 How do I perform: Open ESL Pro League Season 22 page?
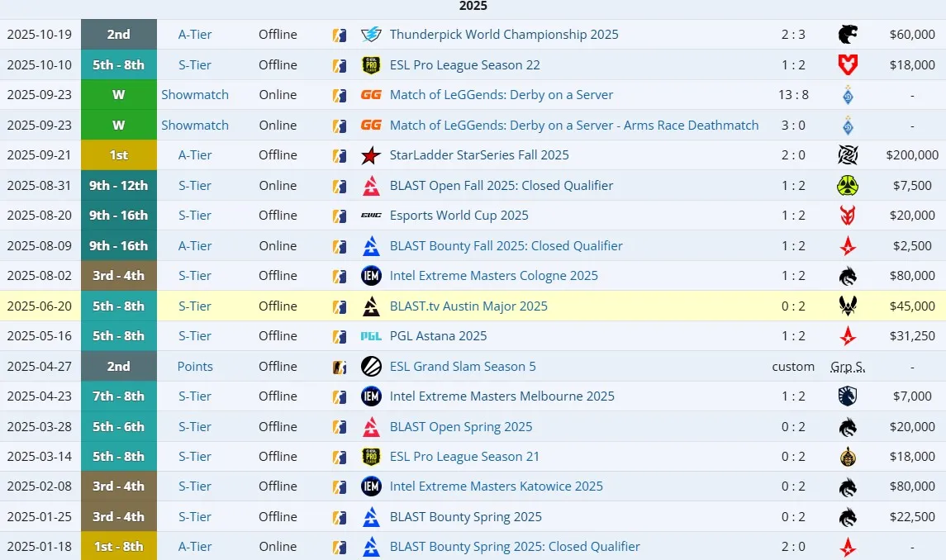click(x=464, y=64)
